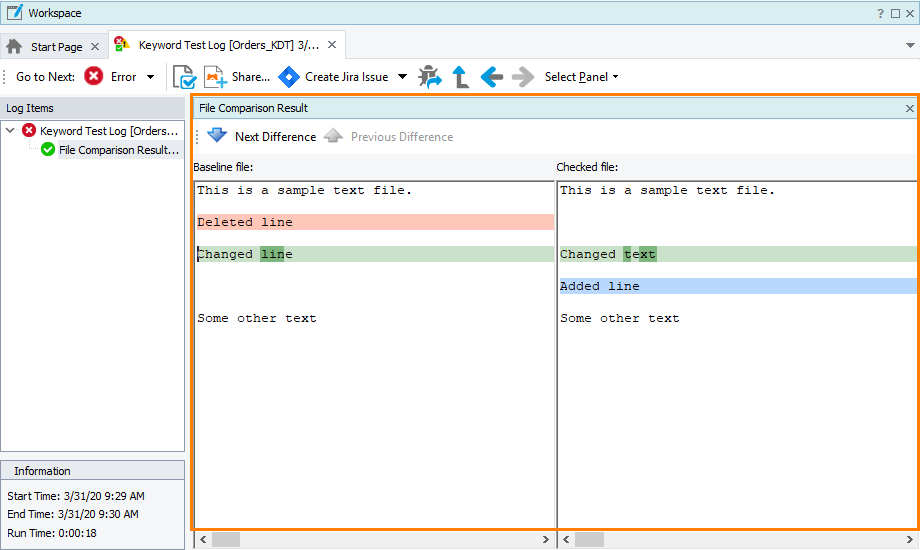Image resolution: width=920 pixels, height=550 pixels.
Task: Click the Share log icon
Action: 215,77
